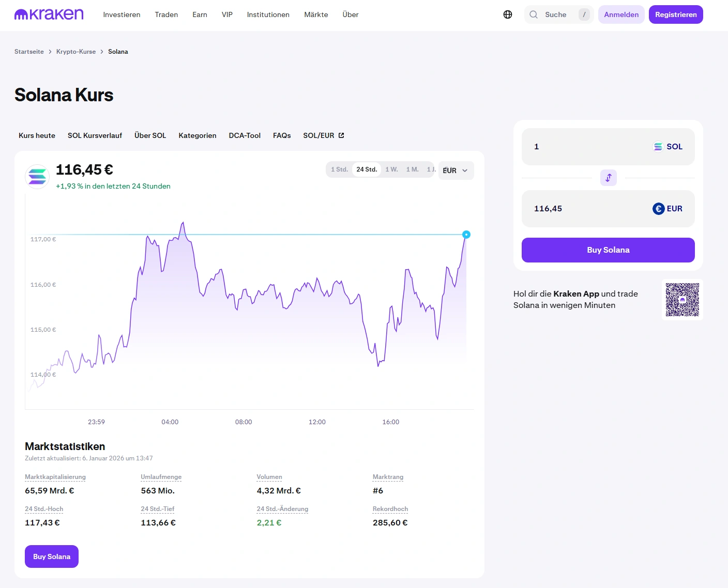Click the Kraken App QR code
The image size is (728, 588).
[682, 300]
